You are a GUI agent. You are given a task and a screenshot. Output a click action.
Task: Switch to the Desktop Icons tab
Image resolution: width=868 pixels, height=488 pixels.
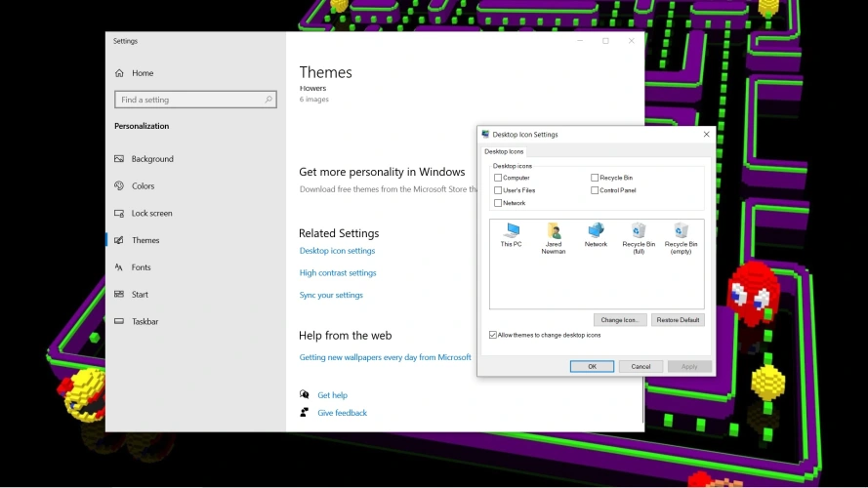pos(504,151)
